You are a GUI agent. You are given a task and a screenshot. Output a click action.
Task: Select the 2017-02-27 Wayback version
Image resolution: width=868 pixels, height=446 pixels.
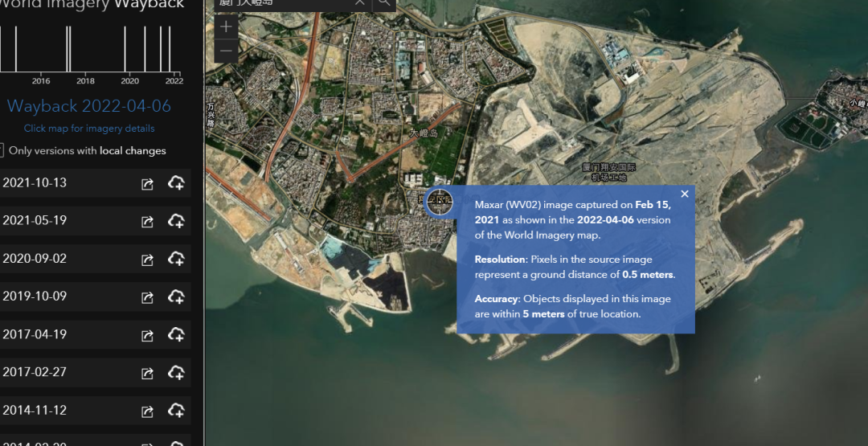[95, 372]
